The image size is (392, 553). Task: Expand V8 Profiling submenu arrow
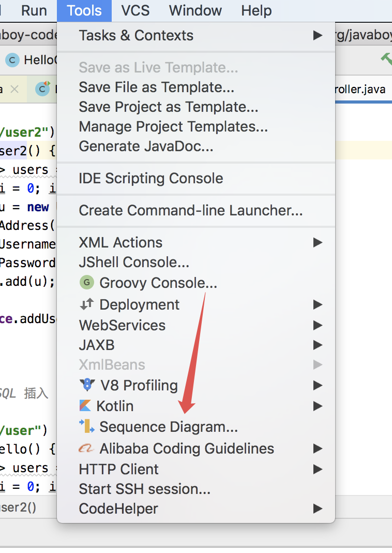pos(318,385)
